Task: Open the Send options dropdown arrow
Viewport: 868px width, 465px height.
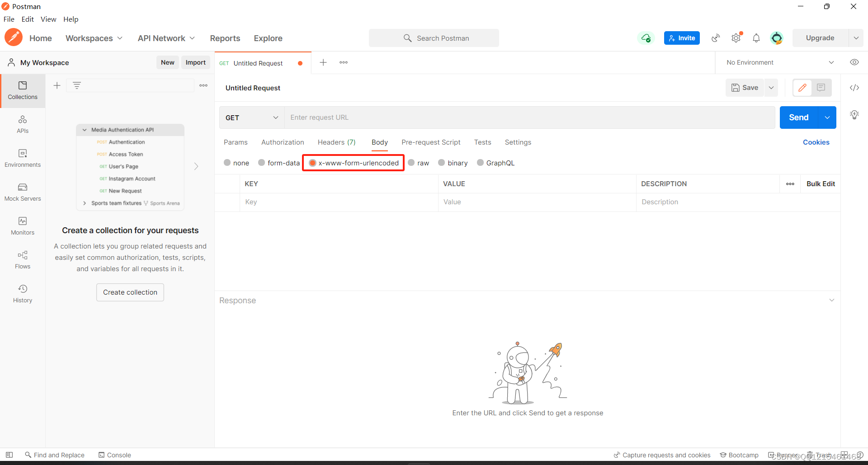Action: click(x=827, y=117)
